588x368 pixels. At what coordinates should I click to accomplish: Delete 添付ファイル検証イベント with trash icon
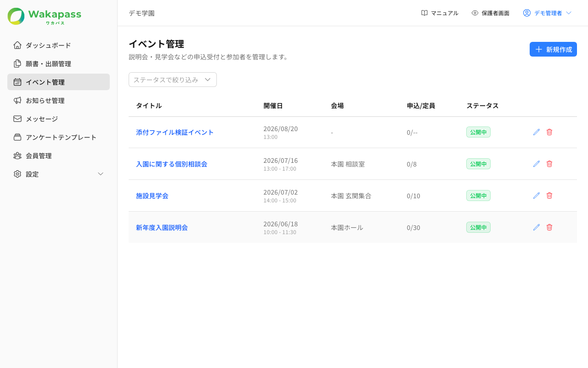(549, 132)
